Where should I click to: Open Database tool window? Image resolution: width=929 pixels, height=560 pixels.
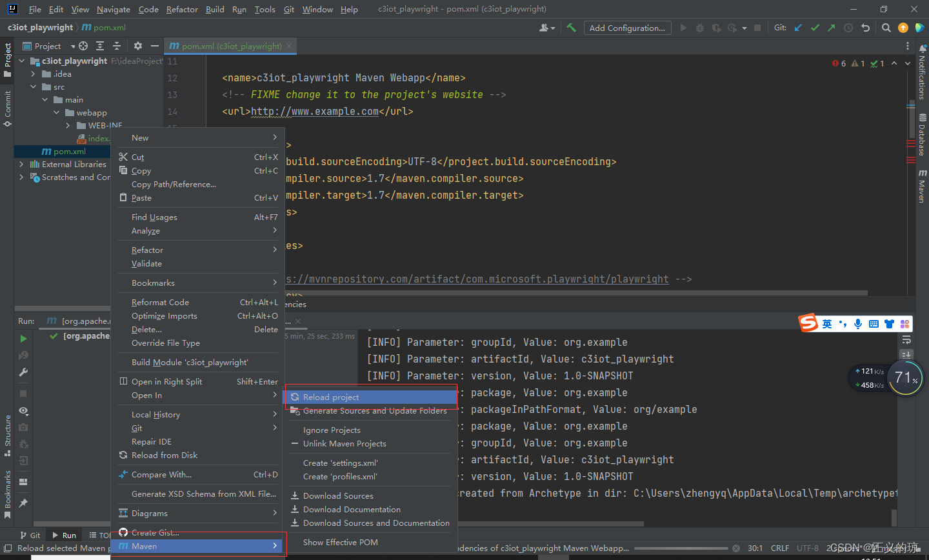click(922, 135)
